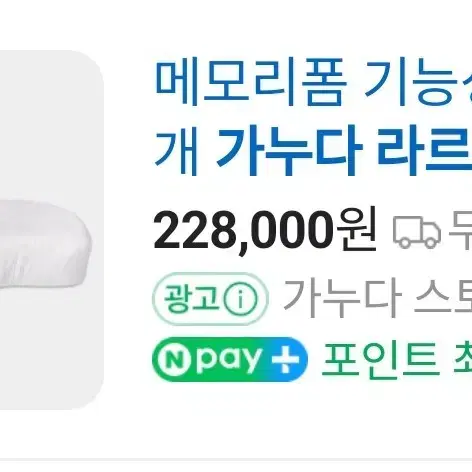Click the info icon in 광고 badge
Image resolution: width=472 pixels, height=472 pixels.
[240, 299]
